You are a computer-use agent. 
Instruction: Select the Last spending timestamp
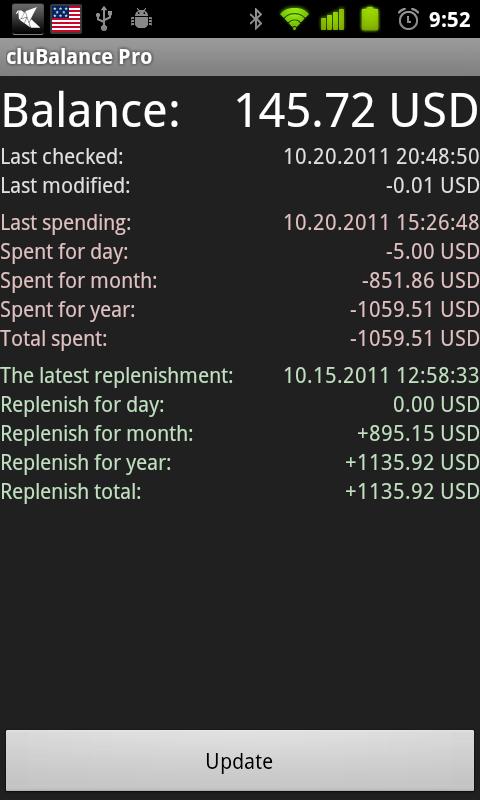(381, 222)
